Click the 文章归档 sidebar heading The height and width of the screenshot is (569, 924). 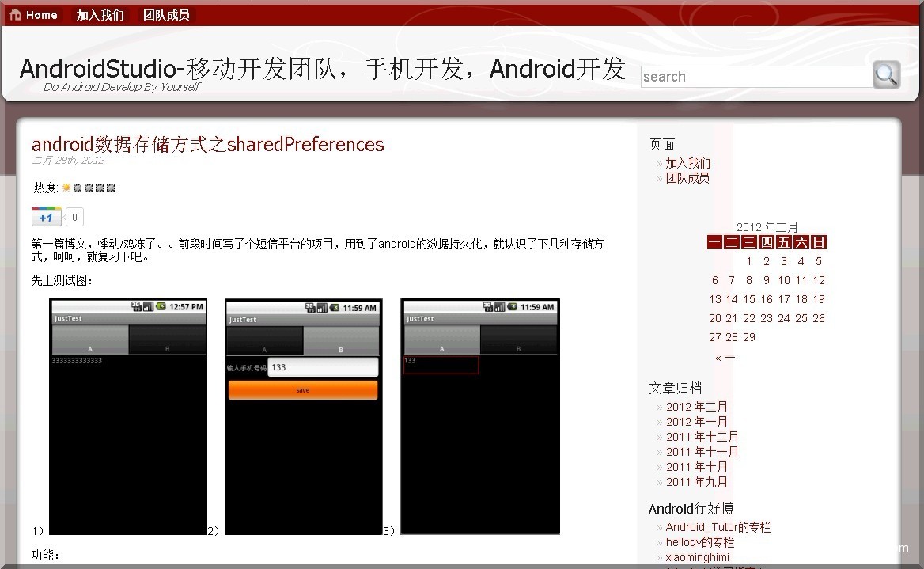pos(676,388)
